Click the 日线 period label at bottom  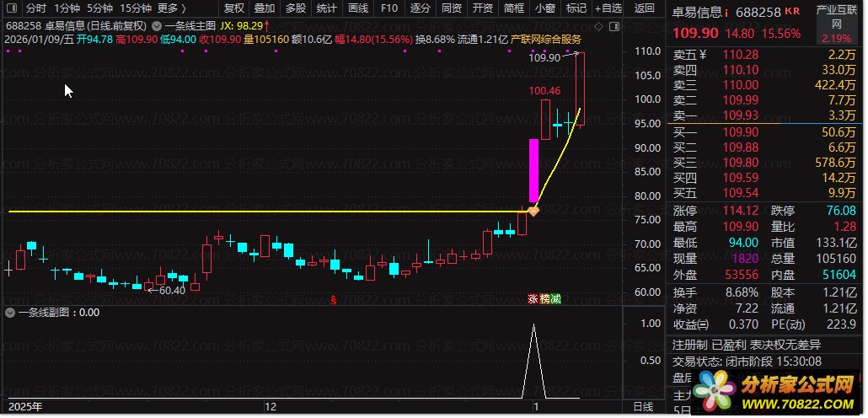(643, 407)
